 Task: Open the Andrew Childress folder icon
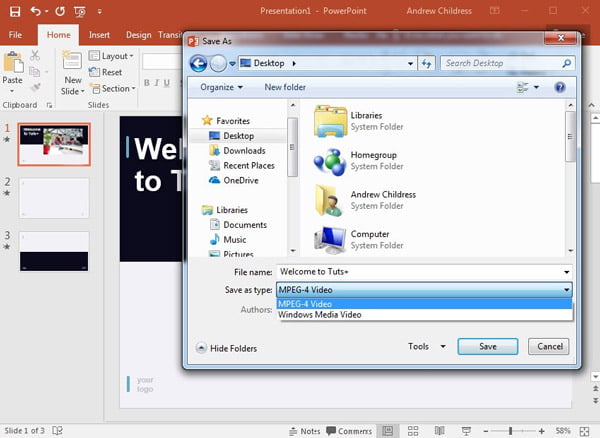pyautogui.click(x=328, y=200)
